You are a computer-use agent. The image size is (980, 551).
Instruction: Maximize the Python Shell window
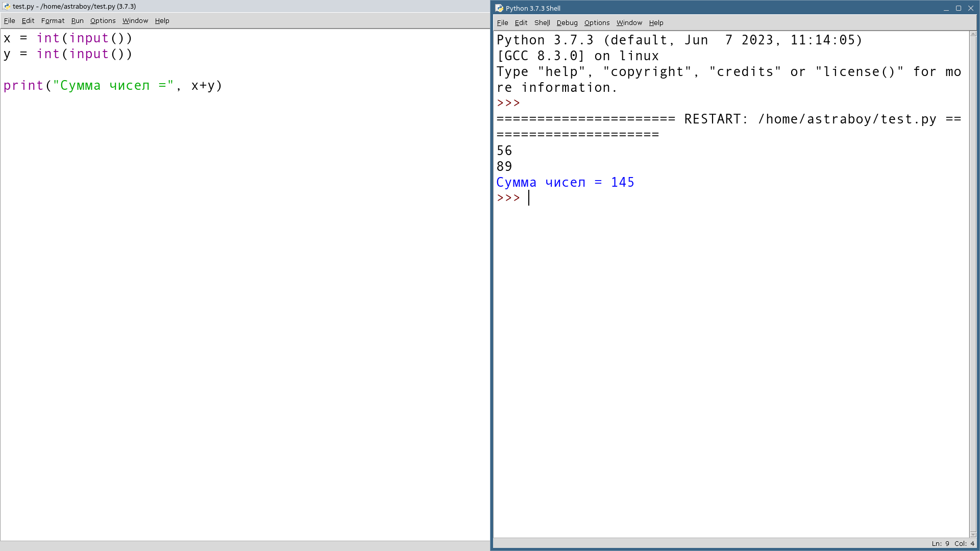[x=958, y=8]
